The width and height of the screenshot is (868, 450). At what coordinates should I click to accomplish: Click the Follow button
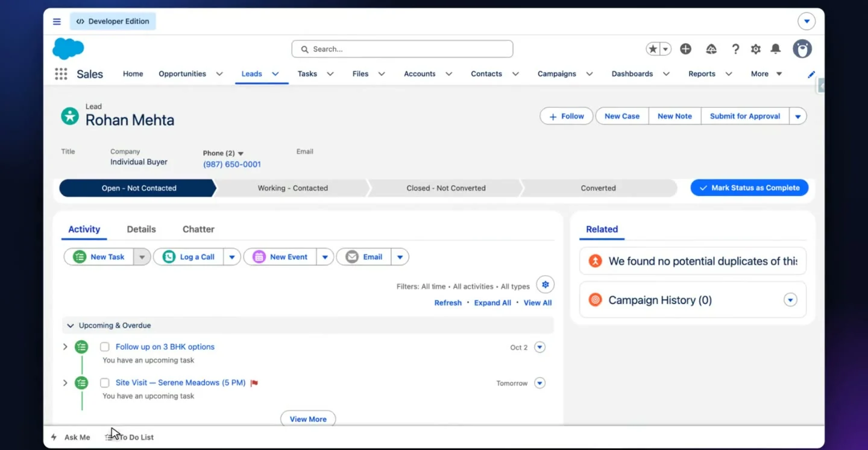tap(567, 116)
